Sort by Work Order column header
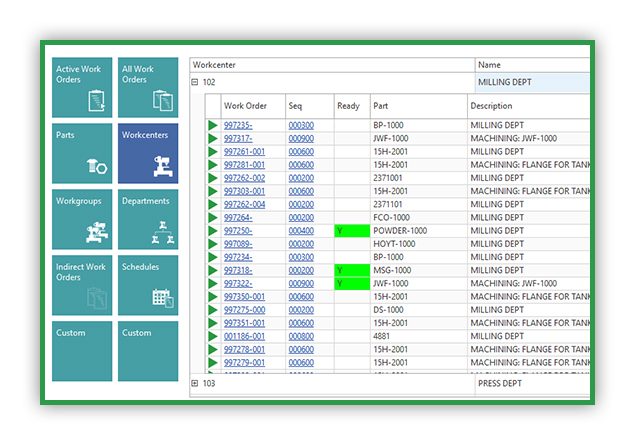The image size is (635, 445). [x=245, y=105]
